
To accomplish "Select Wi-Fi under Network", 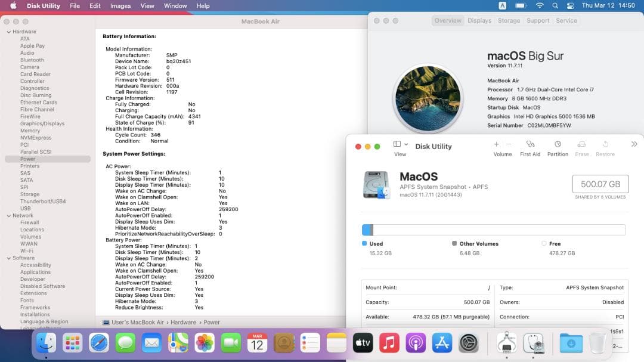I will click(27, 250).
